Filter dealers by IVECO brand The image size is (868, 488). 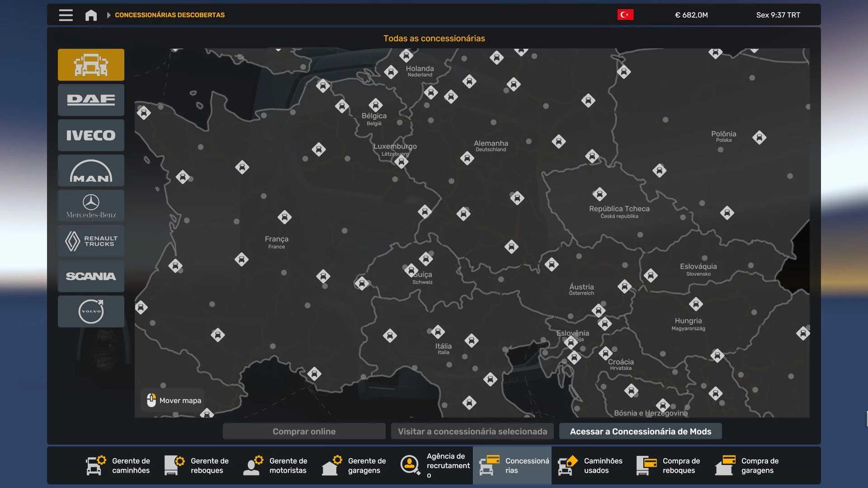[91, 135]
